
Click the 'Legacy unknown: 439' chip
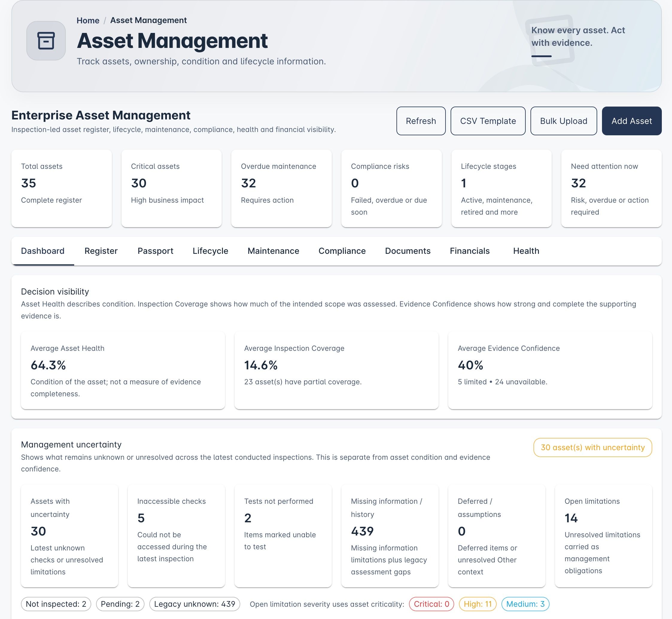194,604
